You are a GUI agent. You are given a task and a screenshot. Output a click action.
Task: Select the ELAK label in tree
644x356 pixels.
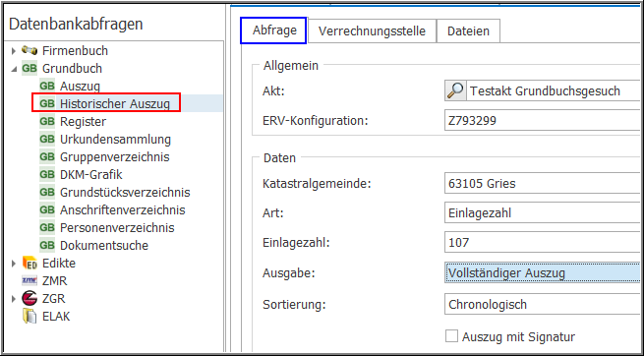[56, 316]
